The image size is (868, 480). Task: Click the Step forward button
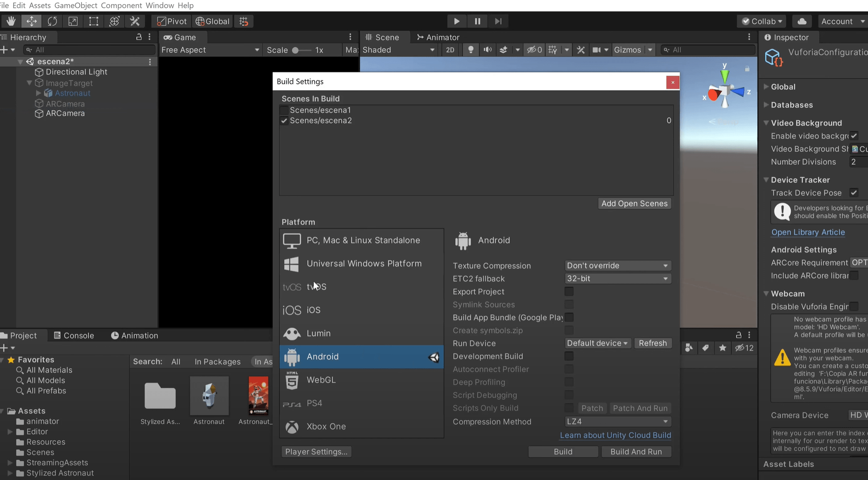point(498,21)
